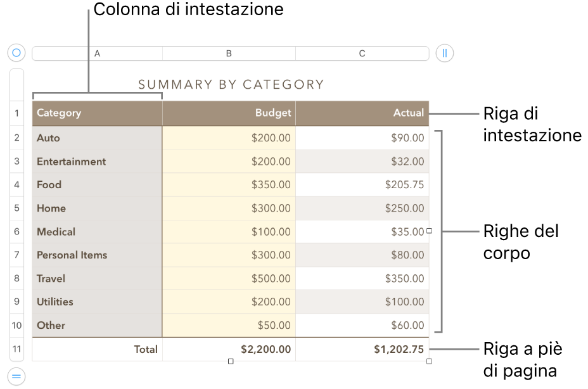Select row 11 footer number tab
Screen dimensions: 588x389
(16, 349)
